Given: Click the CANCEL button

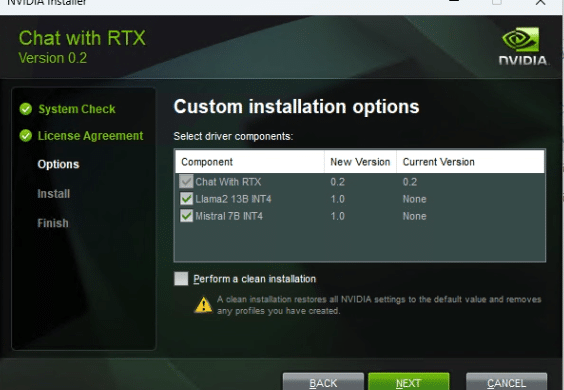Looking at the screenshot, I should pos(506,382).
